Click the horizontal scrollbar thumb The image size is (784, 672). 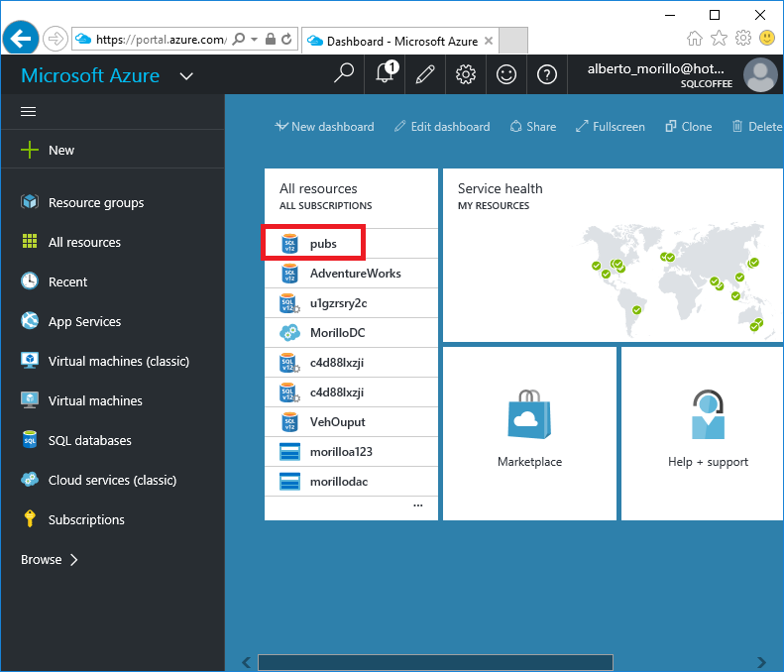tap(435, 662)
